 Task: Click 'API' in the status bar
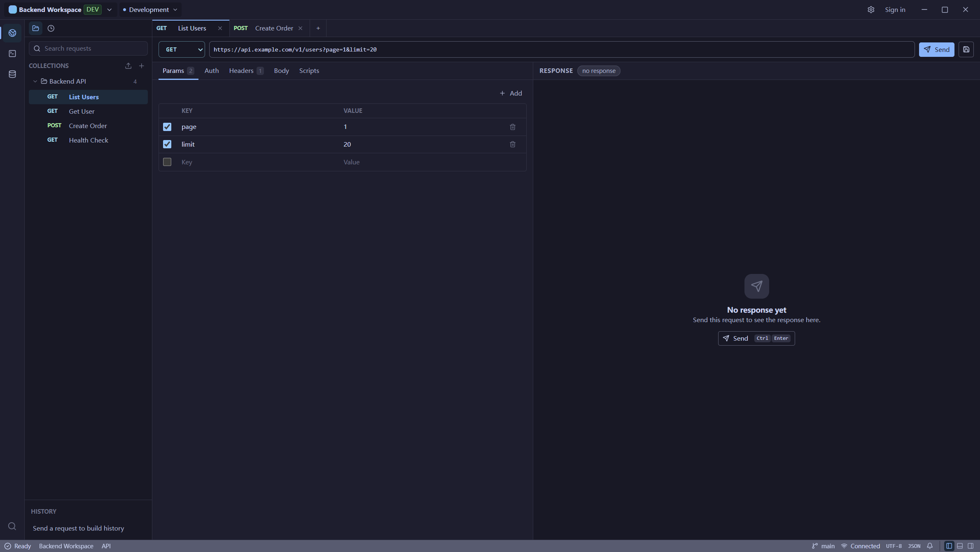click(x=106, y=546)
